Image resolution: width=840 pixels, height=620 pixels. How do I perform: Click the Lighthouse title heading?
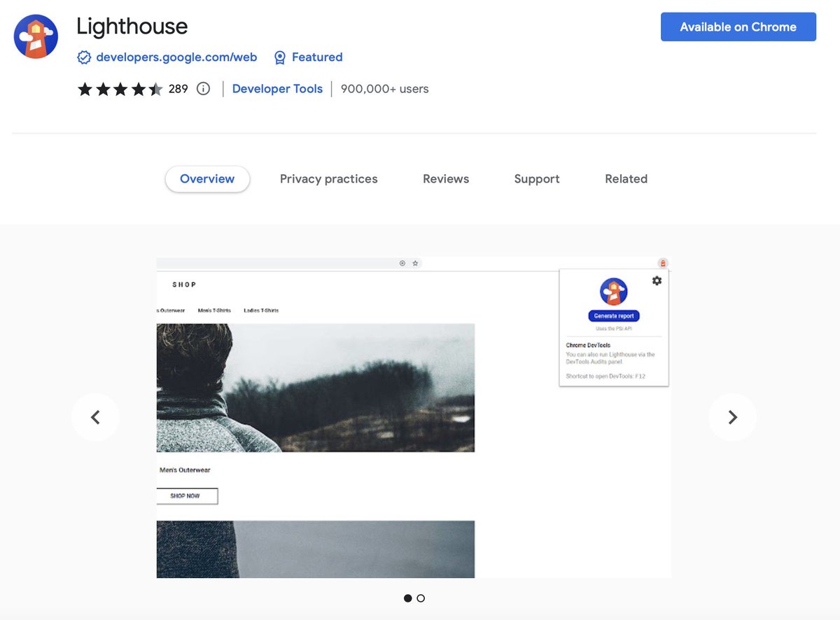pyautogui.click(x=132, y=27)
